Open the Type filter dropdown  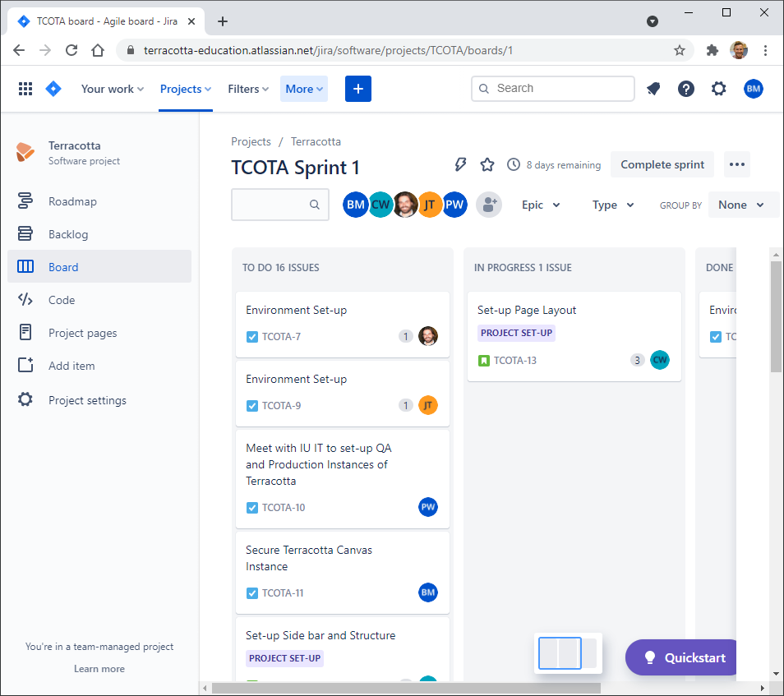click(613, 205)
